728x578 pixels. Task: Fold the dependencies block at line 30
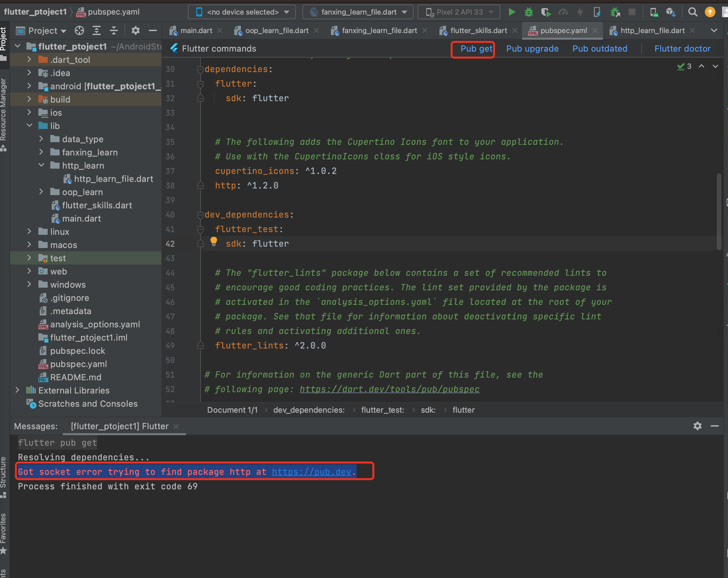point(200,69)
